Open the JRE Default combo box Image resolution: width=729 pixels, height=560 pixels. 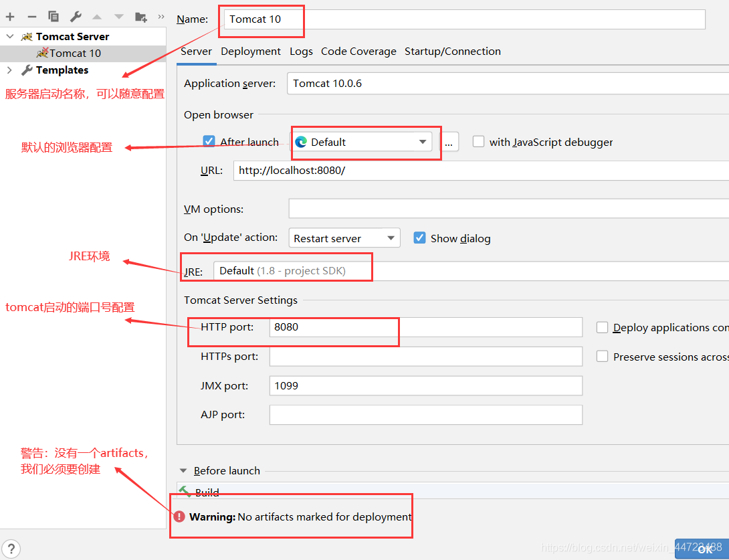[x=471, y=271]
